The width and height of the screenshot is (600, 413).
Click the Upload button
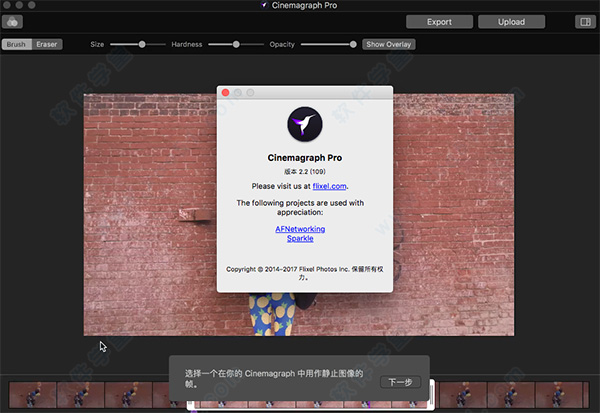click(511, 22)
